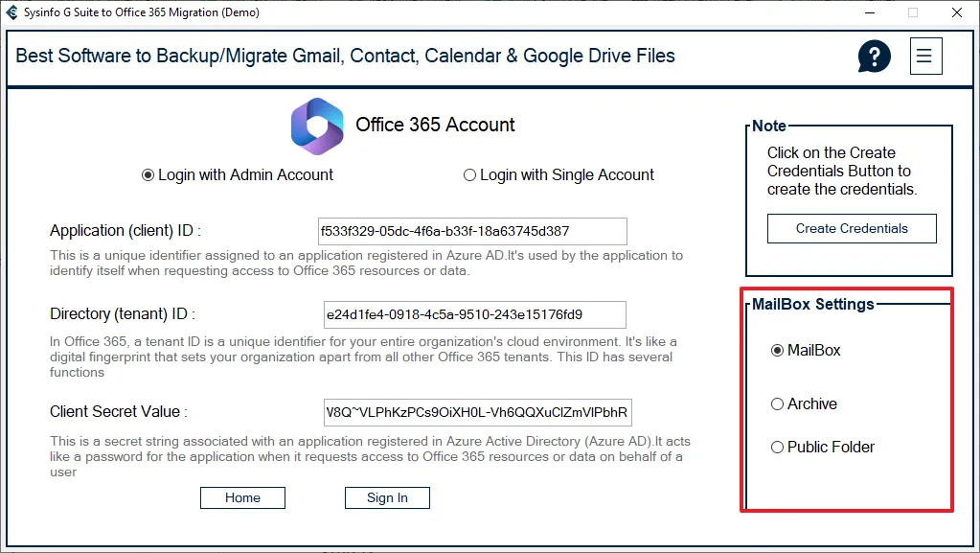Screen dimensions: 980x553
Task: Click the application ID description paragraph
Action: pyautogui.click(x=366, y=264)
